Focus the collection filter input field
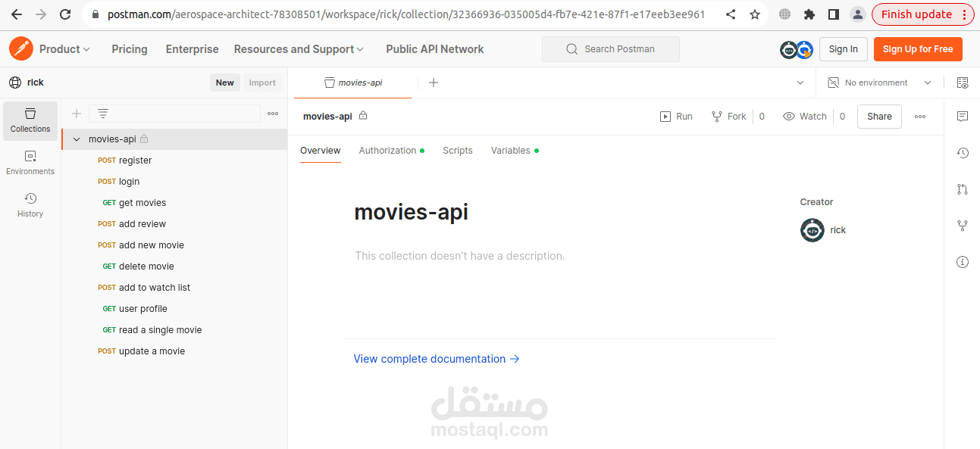Image resolution: width=980 pixels, height=449 pixels. tap(174, 114)
